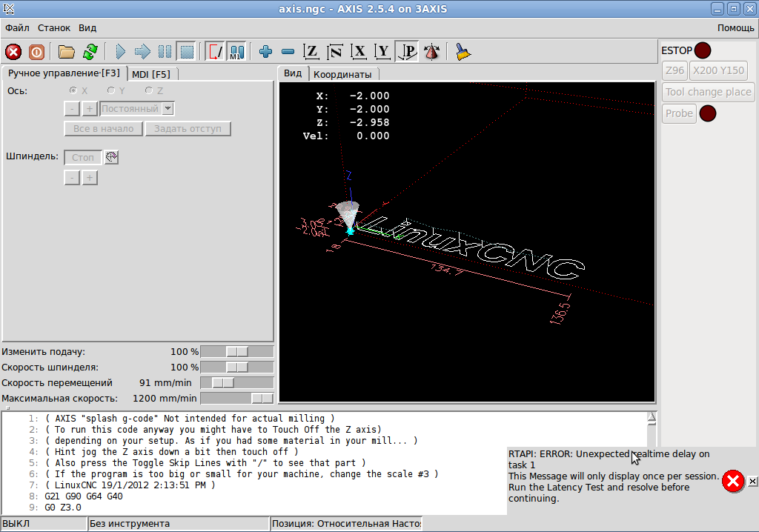Image resolution: width=759 pixels, height=532 pixels.
Task: Select the Вид preview tab
Action: pos(293,73)
